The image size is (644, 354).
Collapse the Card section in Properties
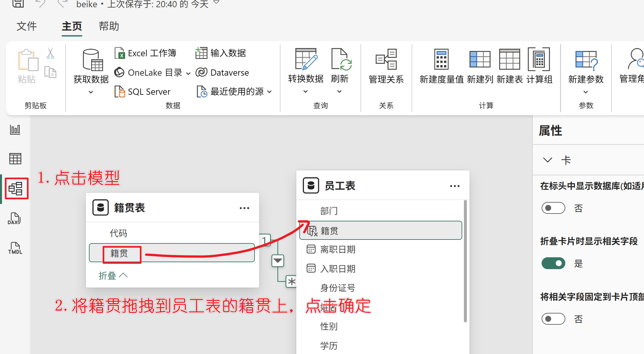[x=548, y=160]
